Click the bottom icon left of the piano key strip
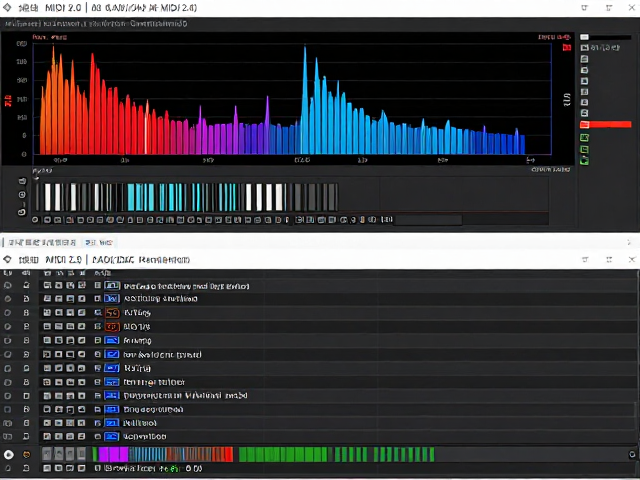 coord(22,211)
